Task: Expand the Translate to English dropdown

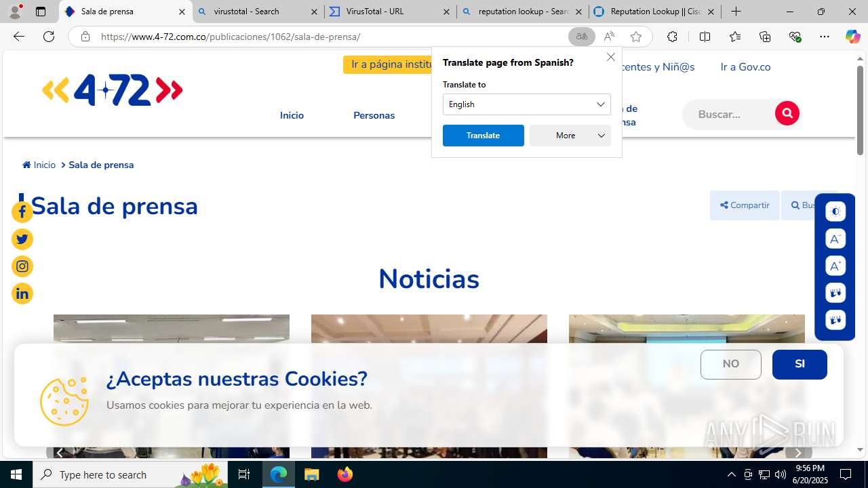Action: click(x=527, y=104)
